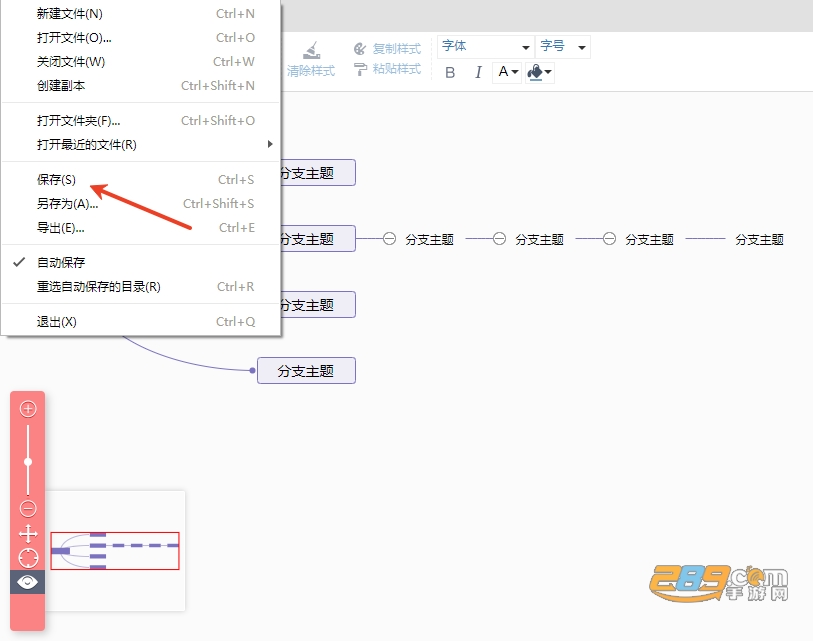This screenshot has height=641, width=813.
Task: Toggle bold formatting with the B icon
Action: click(x=450, y=72)
